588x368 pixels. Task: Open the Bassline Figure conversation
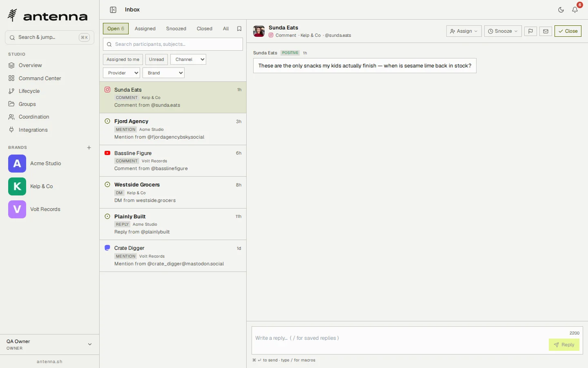173,161
